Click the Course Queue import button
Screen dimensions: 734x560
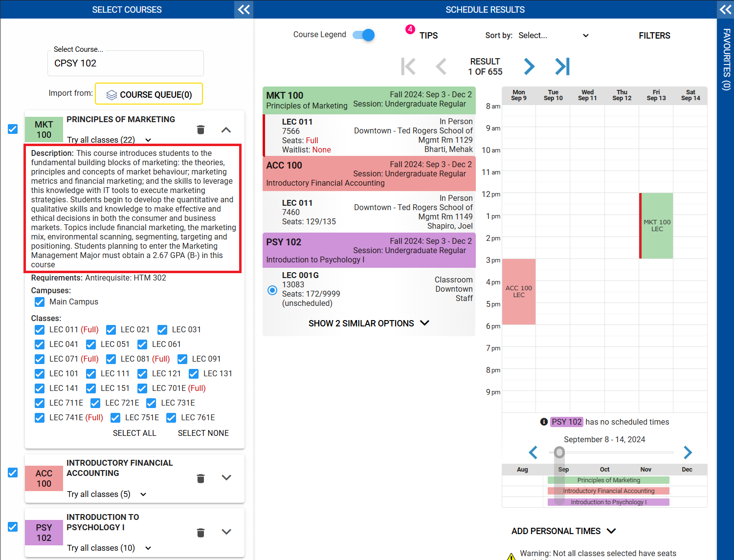(x=149, y=94)
